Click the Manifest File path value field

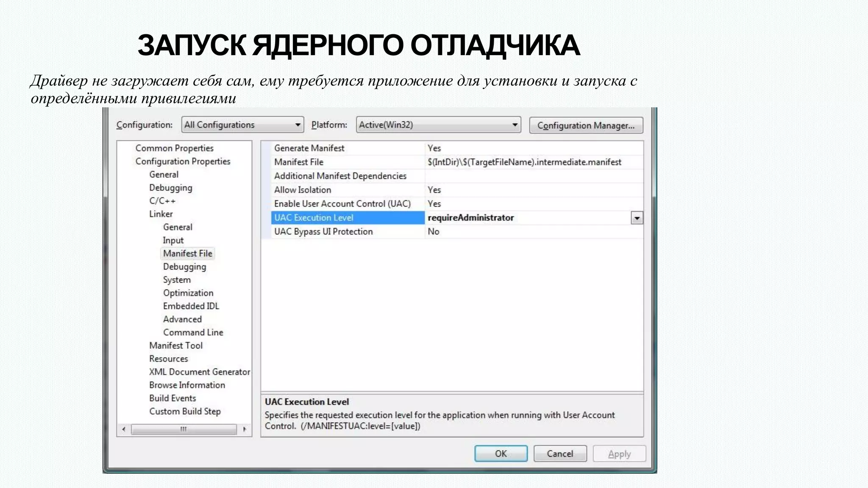coord(524,162)
